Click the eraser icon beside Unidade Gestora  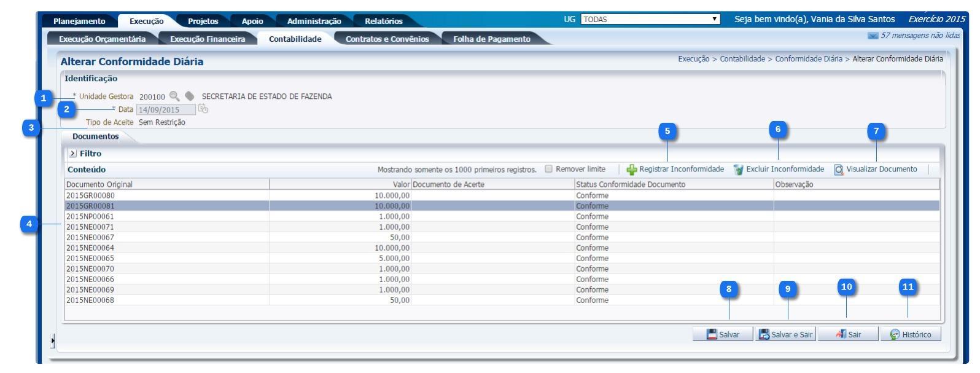click(x=190, y=96)
